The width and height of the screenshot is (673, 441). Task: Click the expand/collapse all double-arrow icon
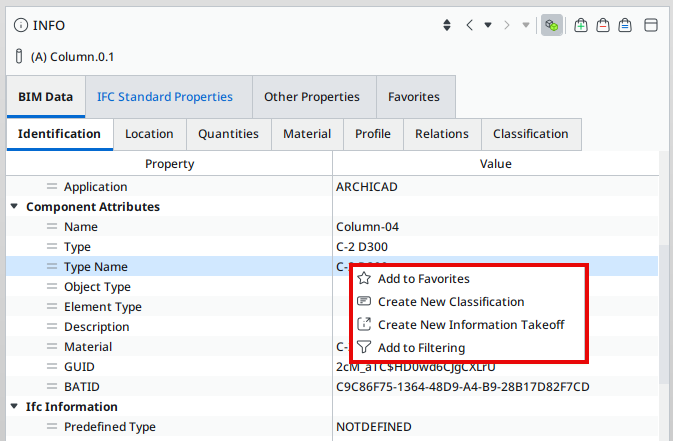point(447,25)
